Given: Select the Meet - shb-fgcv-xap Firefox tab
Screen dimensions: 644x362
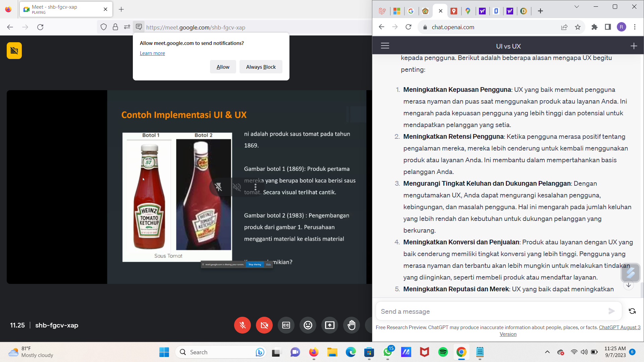Looking at the screenshot, I should pyautogui.click(x=66, y=9).
